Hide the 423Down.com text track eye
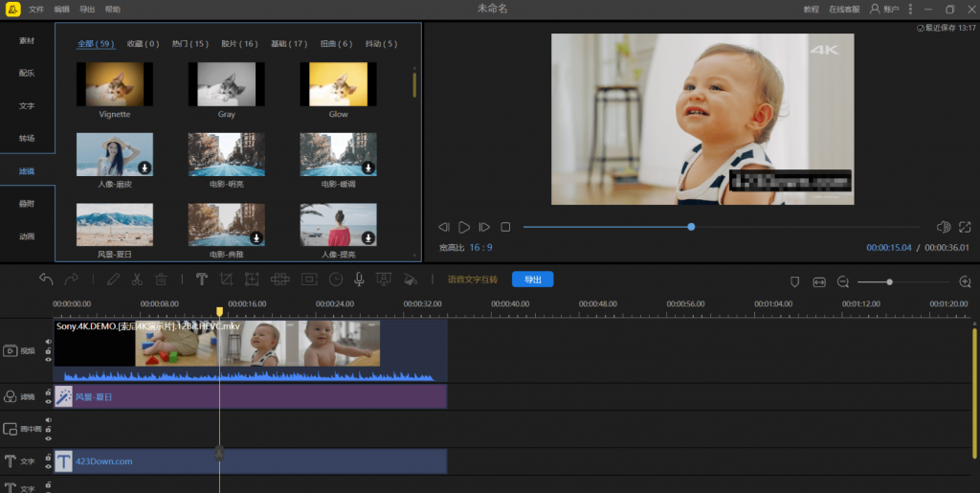Viewport: 980px width, 493px height. tap(48, 466)
